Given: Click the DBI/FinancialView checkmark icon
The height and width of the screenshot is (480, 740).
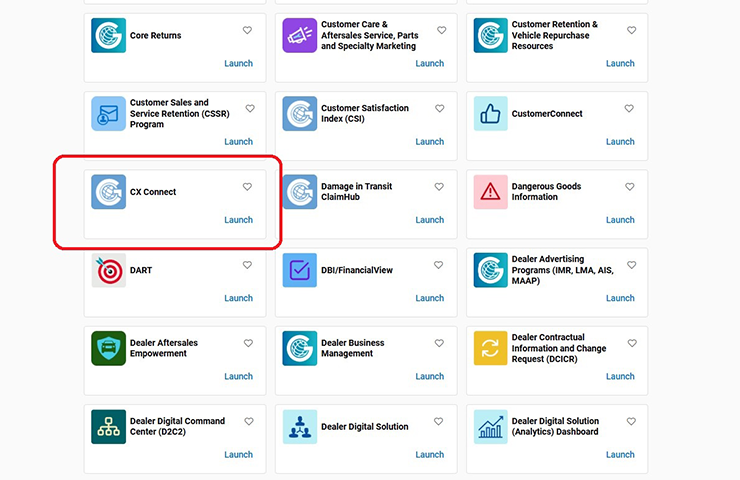Looking at the screenshot, I should 299,270.
